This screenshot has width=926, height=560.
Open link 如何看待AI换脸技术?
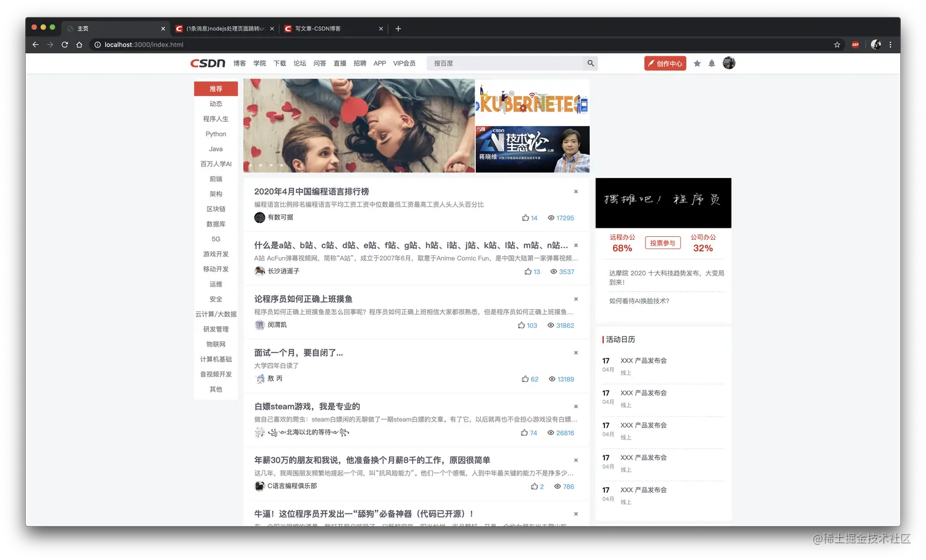pyautogui.click(x=639, y=301)
